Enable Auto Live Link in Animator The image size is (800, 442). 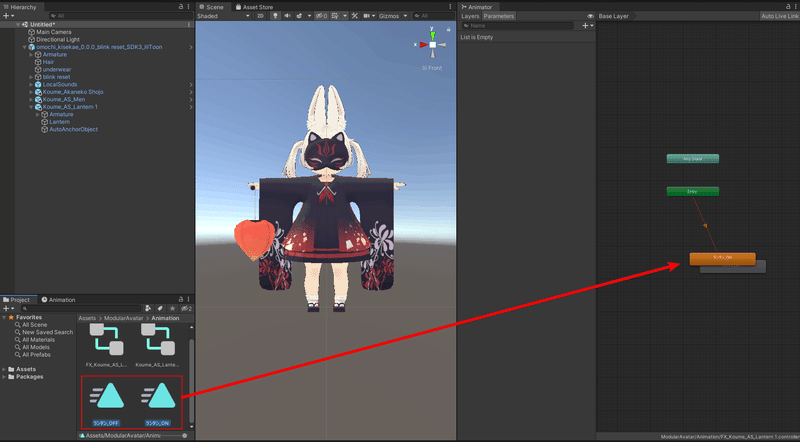pos(780,16)
